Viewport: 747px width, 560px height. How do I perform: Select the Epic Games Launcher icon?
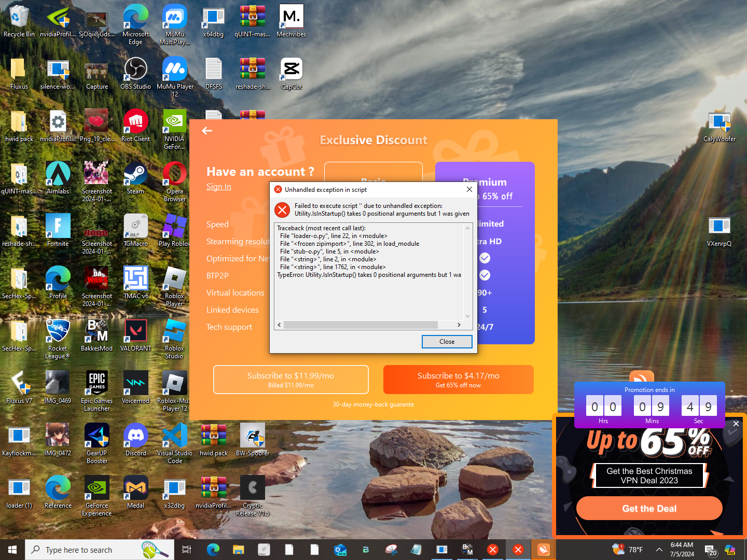(x=96, y=391)
